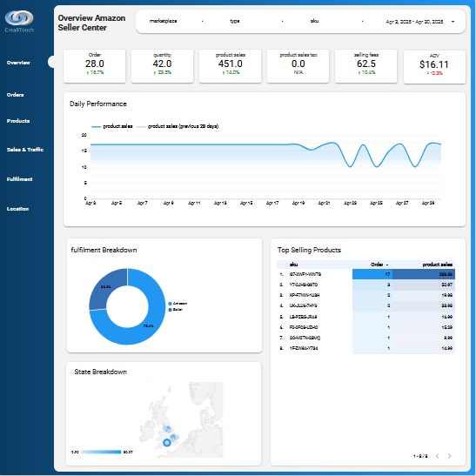Select the product sales tax 0.0 scorecard
The image size is (476, 476).
(x=298, y=66)
